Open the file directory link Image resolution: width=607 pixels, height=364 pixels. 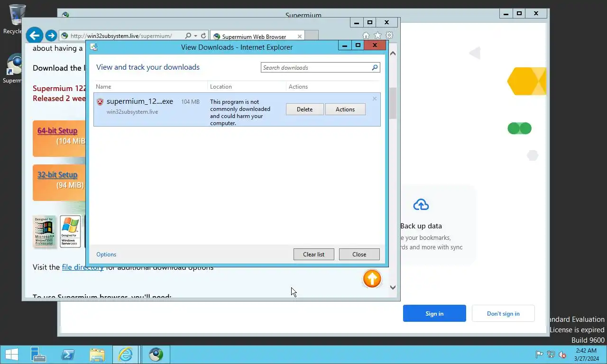pyautogui.click(x=83, y=267)
